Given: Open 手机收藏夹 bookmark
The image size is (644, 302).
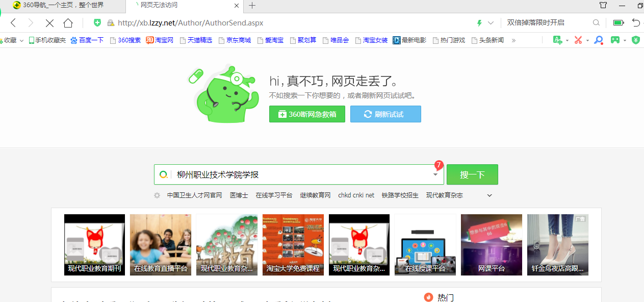Looking at the screenshot, I should (47, 40).
